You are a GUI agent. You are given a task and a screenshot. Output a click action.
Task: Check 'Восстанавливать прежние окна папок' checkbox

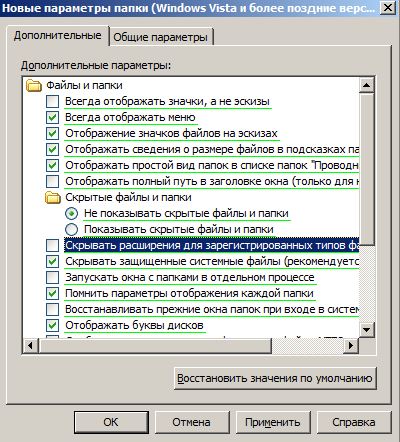[x=52, y=309]
